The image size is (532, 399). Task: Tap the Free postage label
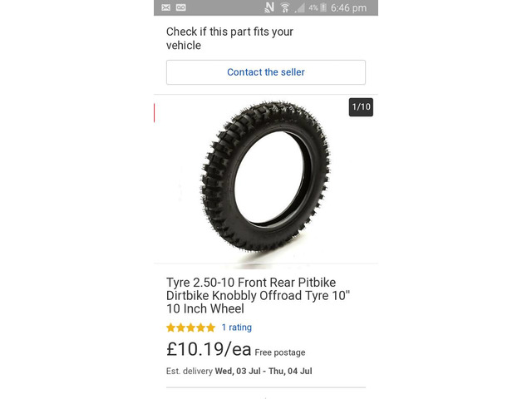[280, 352]
